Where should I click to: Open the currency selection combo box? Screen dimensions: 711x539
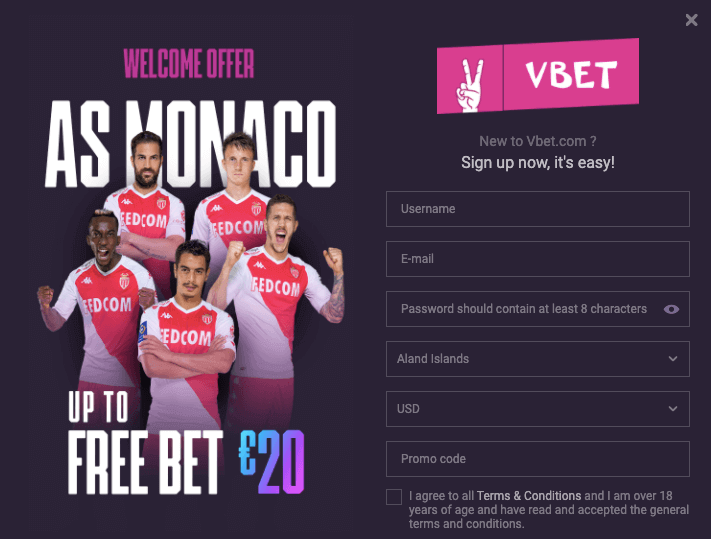538,409
